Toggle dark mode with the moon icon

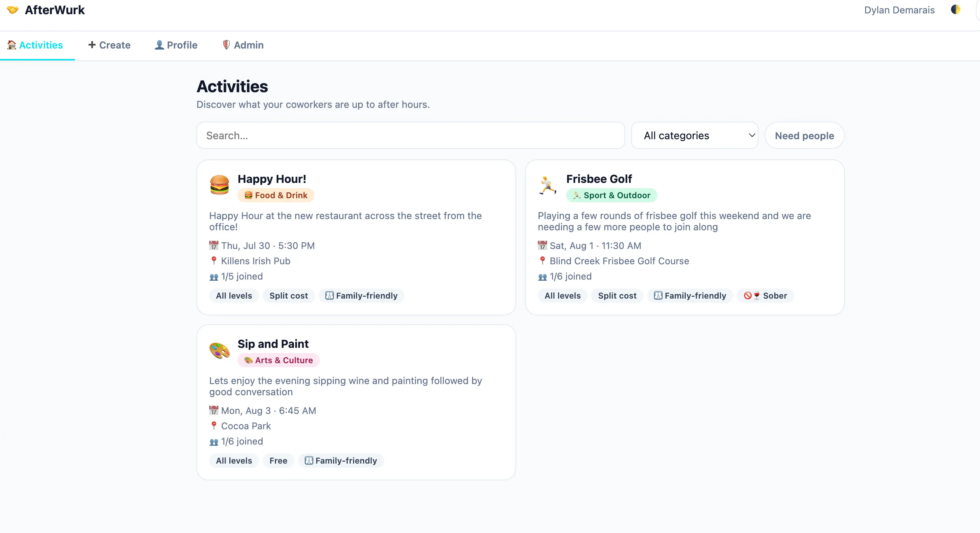(x=955, y=9)
